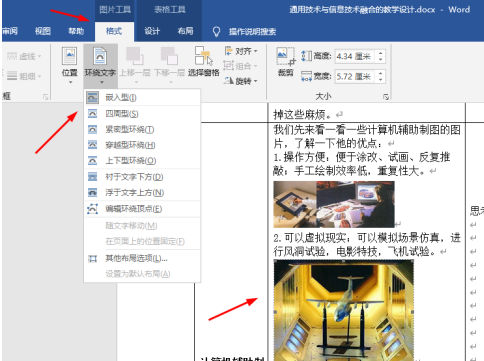The width and height of the screenshot is (484, 361).
Task: Click text "1.操作方便，便于涂改"
Action: pos(330,157)
